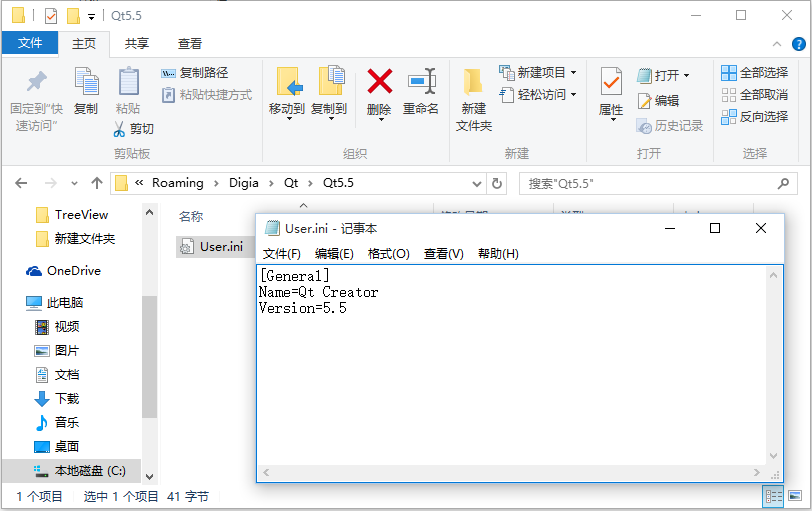Click the search magnifier icon
The width and height of the screenshot is (812, 511).
coord(784,183)
